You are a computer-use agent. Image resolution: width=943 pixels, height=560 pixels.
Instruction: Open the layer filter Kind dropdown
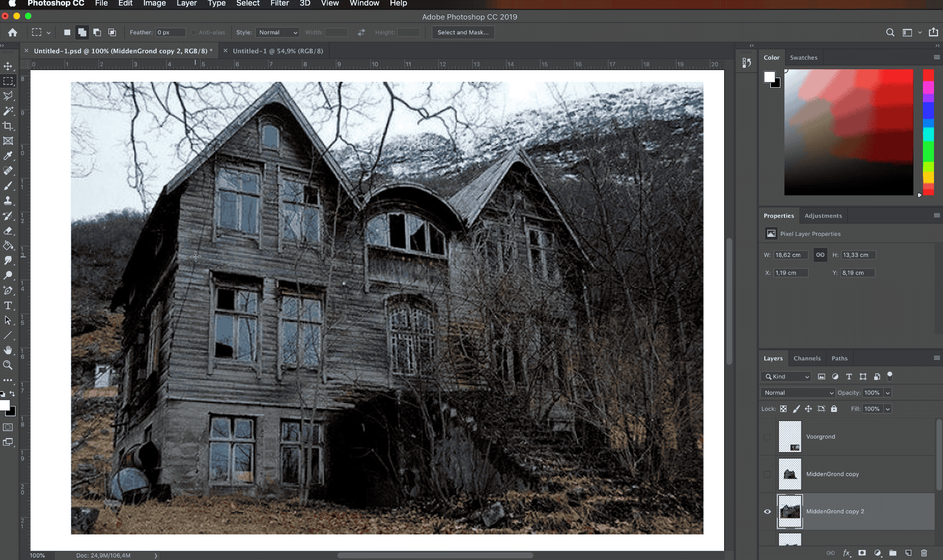pos(785,376)
